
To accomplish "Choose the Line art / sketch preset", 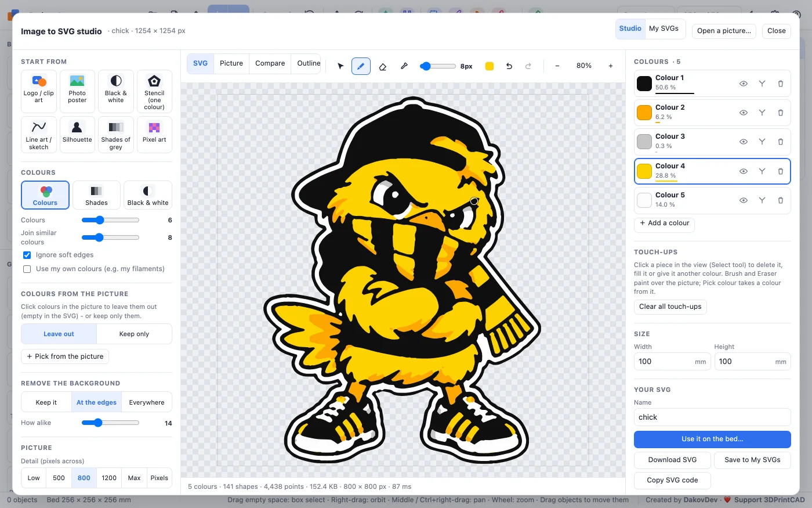I will [39, 135].
